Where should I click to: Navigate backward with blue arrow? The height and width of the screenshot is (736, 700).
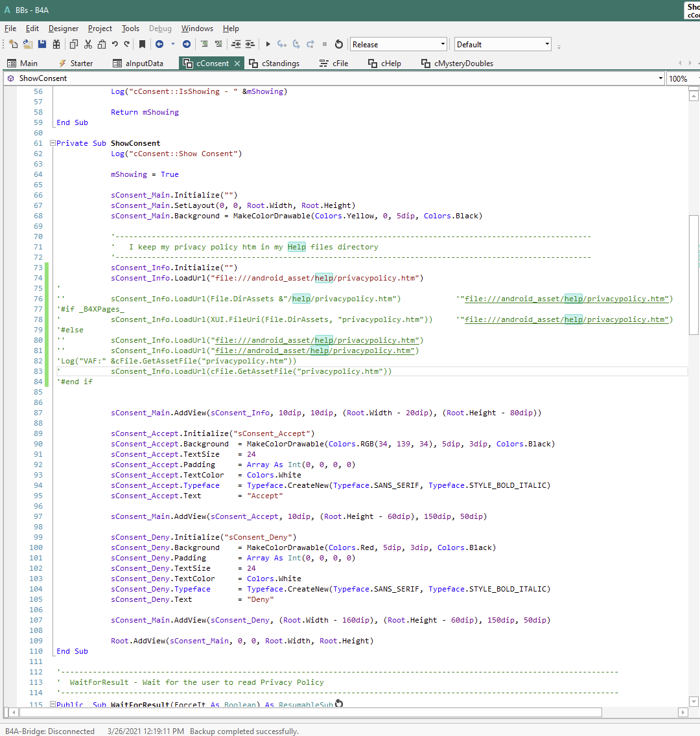tap(159, 44)
